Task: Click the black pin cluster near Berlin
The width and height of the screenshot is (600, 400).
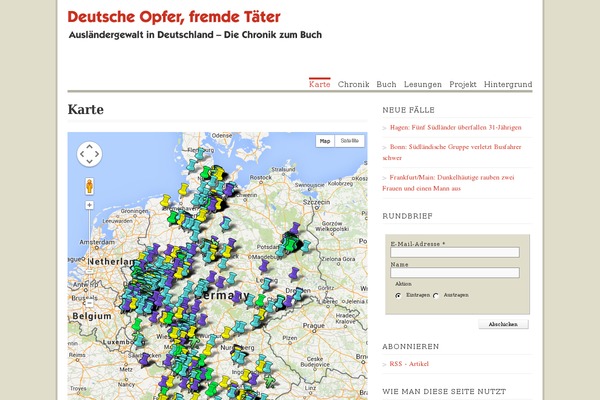Action: click(290, 240)
